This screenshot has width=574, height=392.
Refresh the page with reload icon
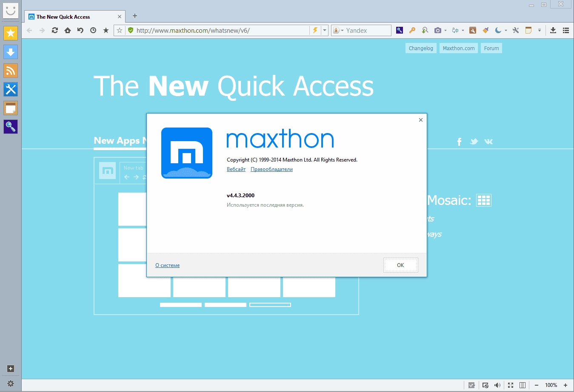tap(55, 30)
